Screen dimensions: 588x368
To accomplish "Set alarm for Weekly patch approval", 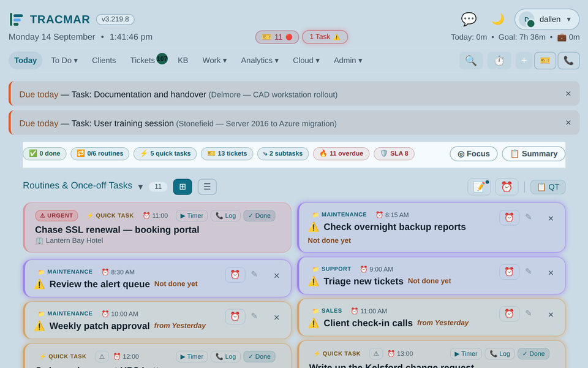I will (x=235, y=316).
